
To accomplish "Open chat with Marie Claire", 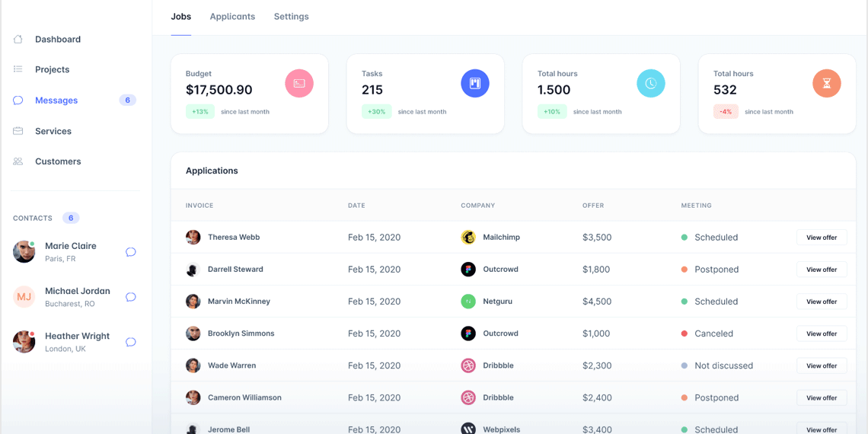I will tap(131, 252).
